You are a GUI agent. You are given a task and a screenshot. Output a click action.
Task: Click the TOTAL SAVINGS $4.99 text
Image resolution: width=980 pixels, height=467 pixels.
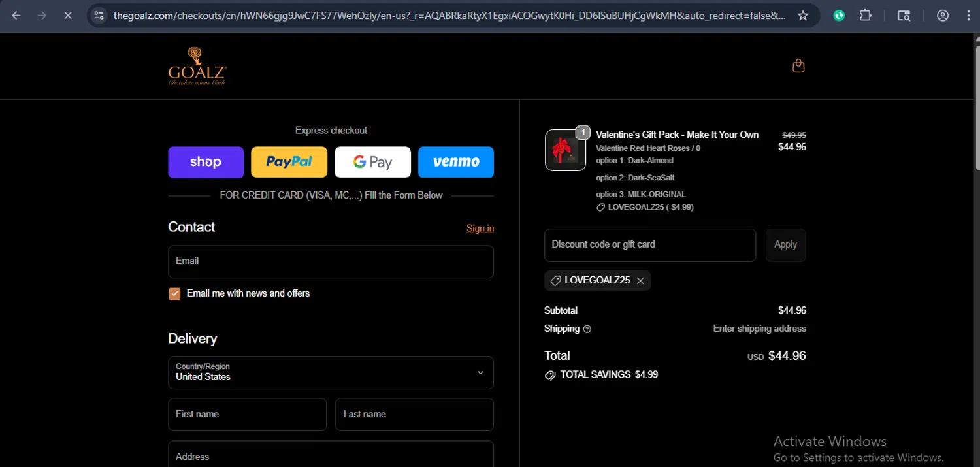609,375
